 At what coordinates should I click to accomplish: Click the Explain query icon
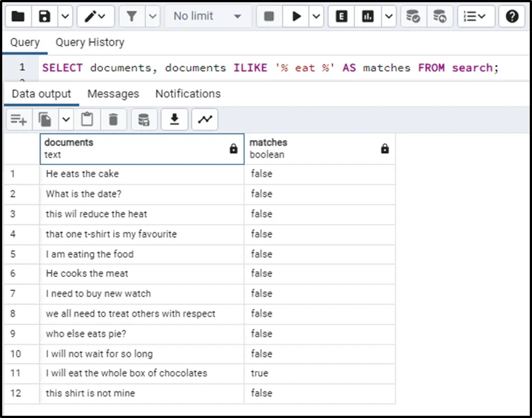pyautogui.click(x=341, y=17)
